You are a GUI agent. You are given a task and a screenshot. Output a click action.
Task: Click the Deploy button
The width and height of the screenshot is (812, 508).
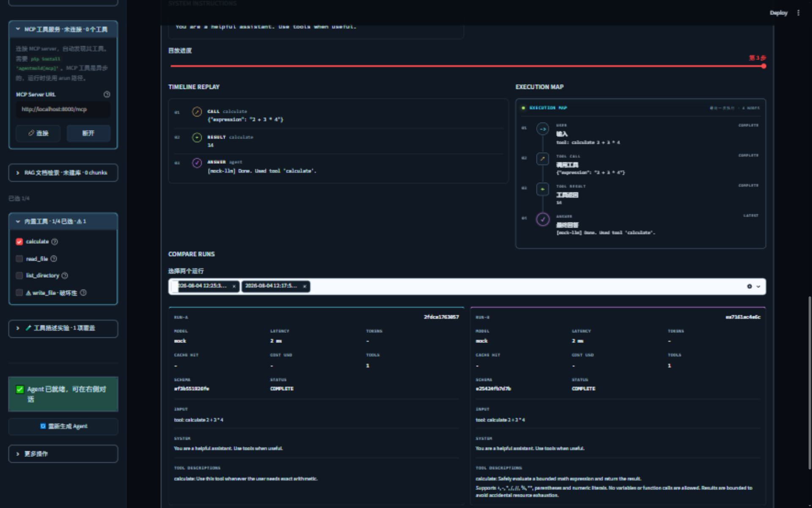(779, 13)
